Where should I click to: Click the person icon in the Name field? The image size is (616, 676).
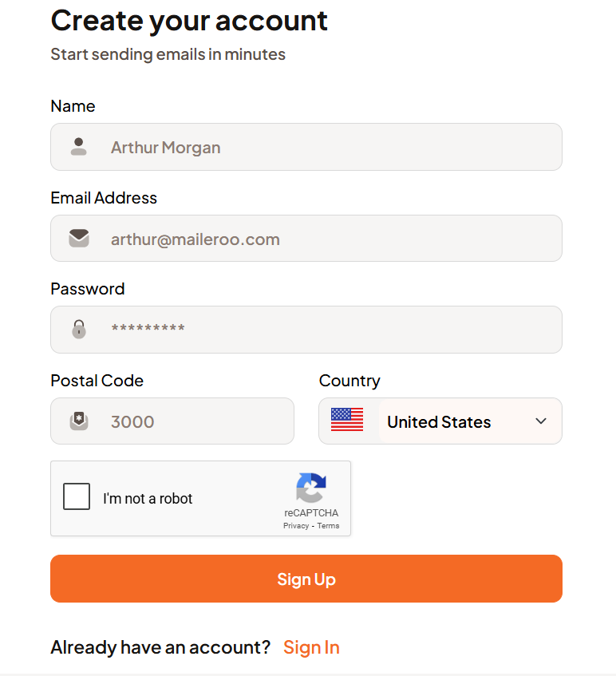coord(78,147)
